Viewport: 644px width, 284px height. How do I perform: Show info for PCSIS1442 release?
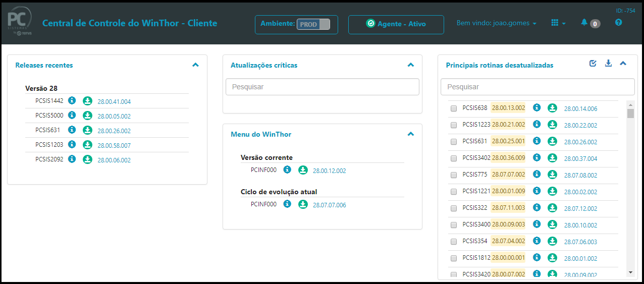coord(72,100)
